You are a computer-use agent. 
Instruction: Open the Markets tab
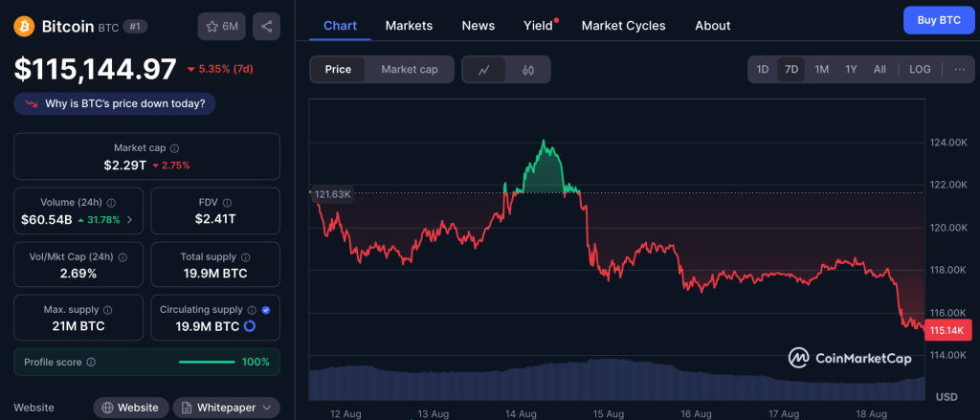pyautogui.click(x=409, y=26)
